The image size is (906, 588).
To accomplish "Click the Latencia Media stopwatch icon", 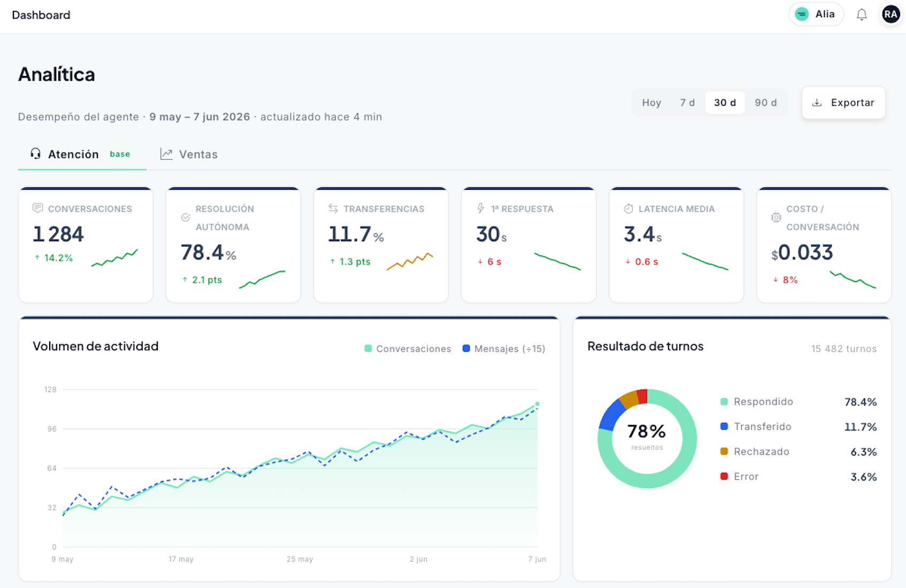I will click(x=628, y=208).
